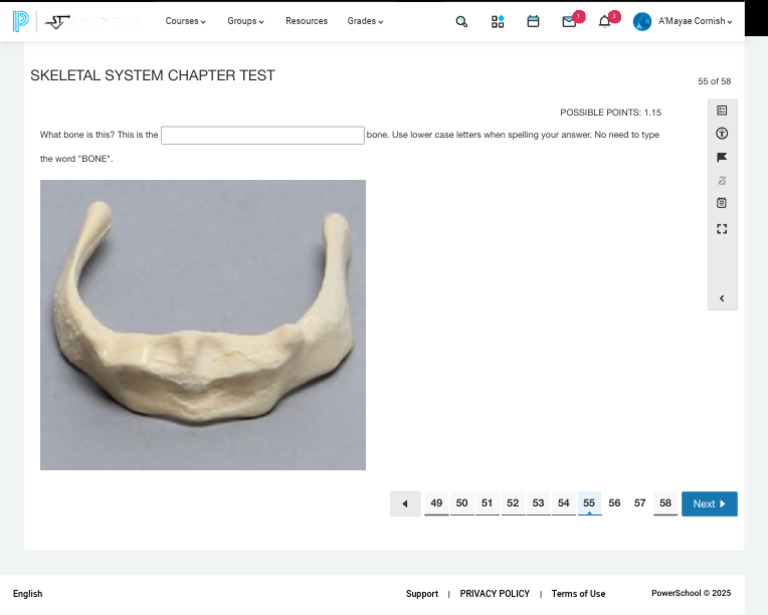Collapse the side tool panel chevron

(722, 298)
